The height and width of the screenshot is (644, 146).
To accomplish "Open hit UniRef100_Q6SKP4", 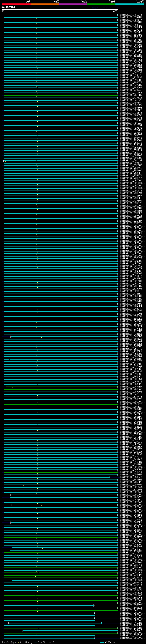I will point(131,27).
